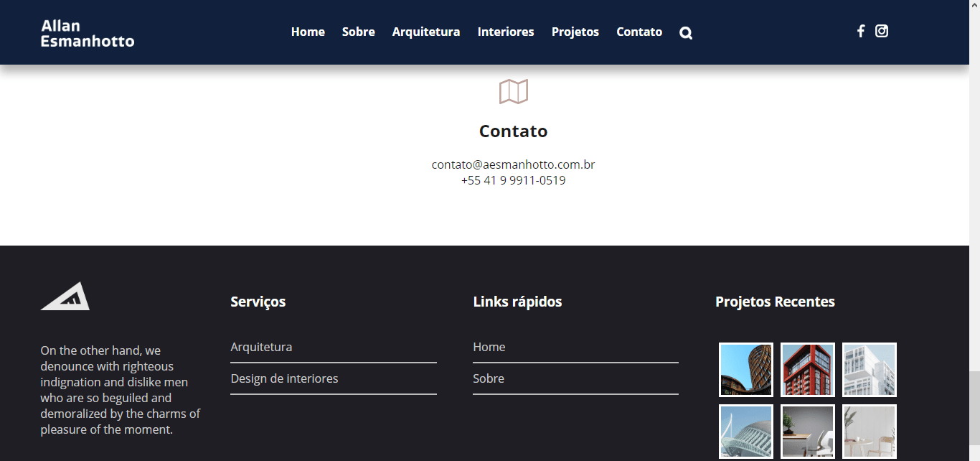Open Design de interiores under Serviços
Viewport: 980px width, 461px height.
(x=284, y=378)
